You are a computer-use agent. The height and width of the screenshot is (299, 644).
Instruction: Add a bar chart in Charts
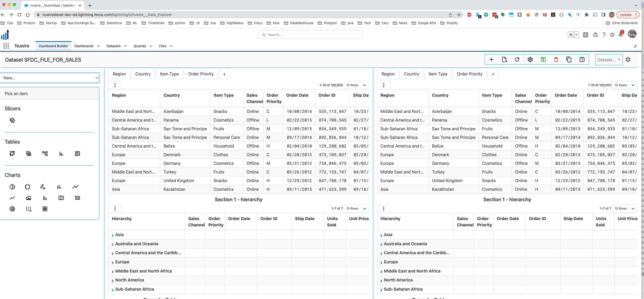click(x=59, y=187)
